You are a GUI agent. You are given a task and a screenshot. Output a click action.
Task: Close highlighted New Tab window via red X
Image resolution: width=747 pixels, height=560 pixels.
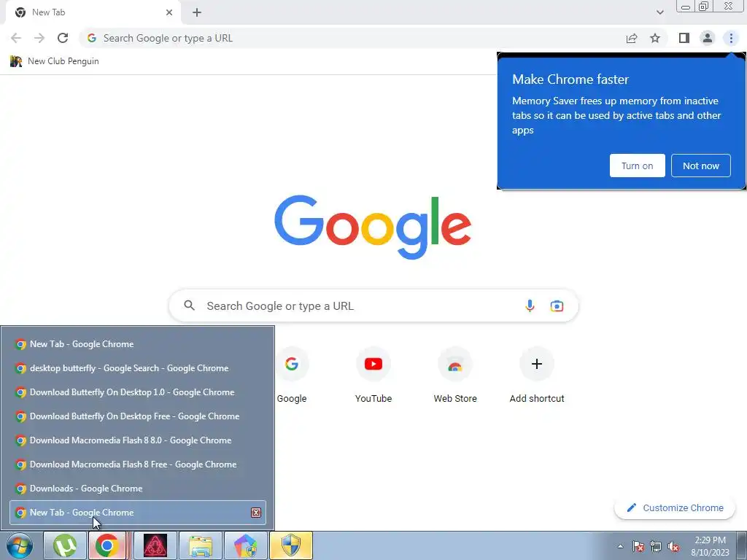(256, 513)
